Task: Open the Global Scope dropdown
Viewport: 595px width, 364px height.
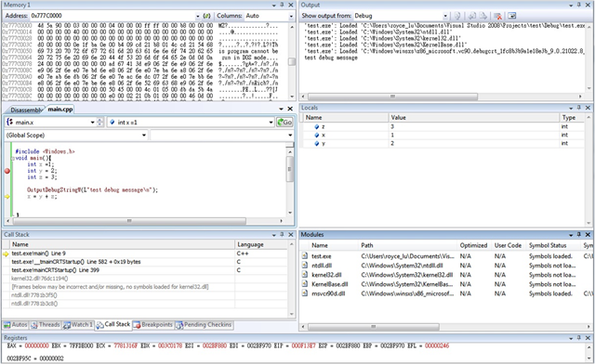Action: point(144,135)
